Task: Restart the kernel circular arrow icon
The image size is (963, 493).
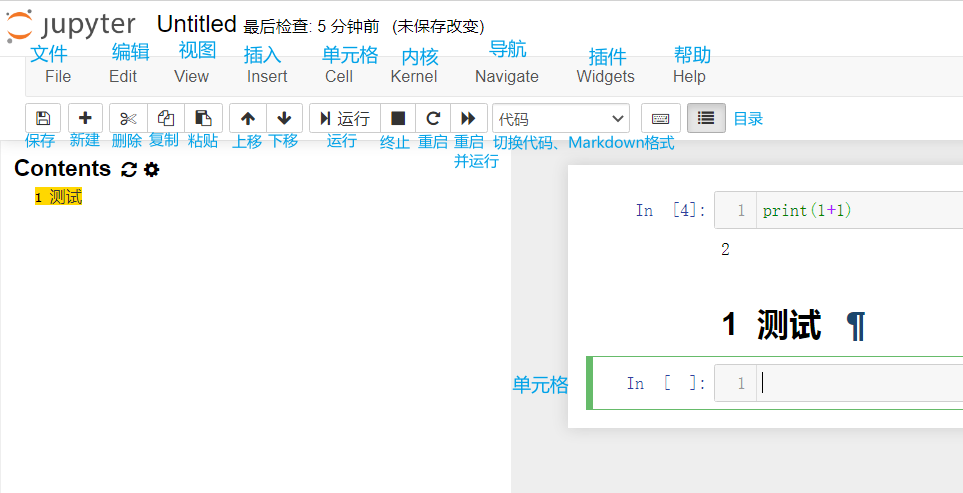Action: pyautogui.click(x=433, y=118)
